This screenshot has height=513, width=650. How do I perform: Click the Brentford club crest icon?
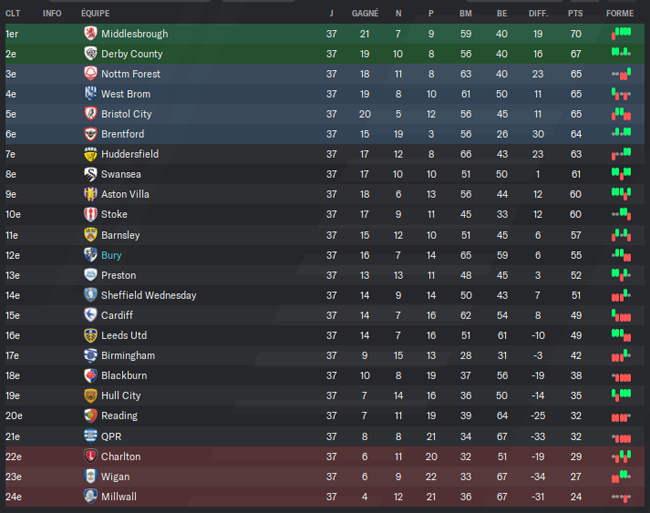(x=90, y=134)
